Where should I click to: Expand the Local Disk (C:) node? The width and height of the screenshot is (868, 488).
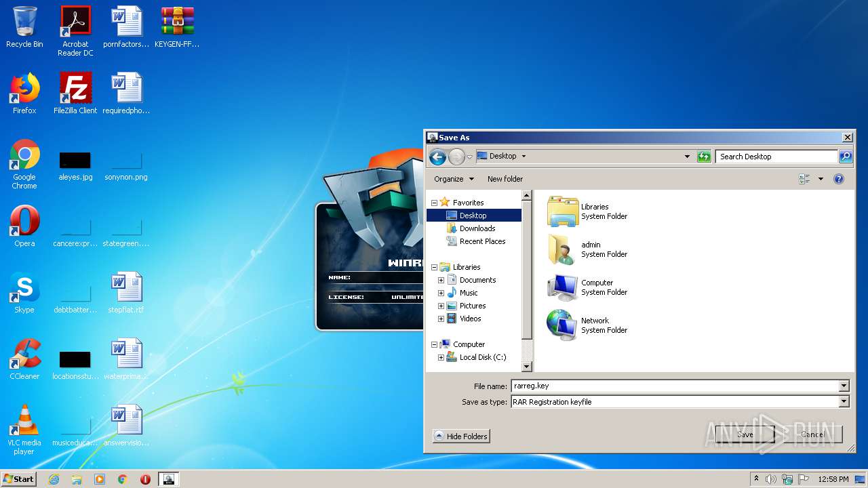click(441, 357)
